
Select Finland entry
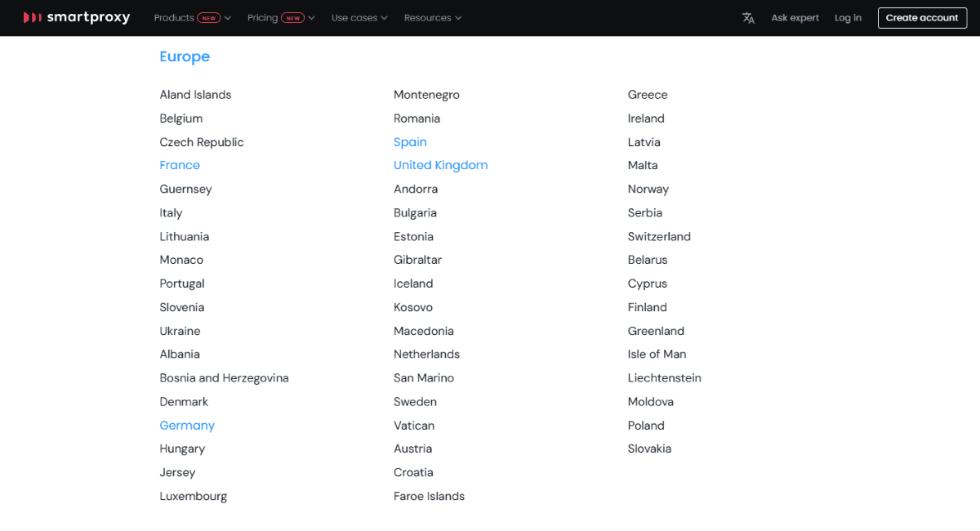pos(648,307)
